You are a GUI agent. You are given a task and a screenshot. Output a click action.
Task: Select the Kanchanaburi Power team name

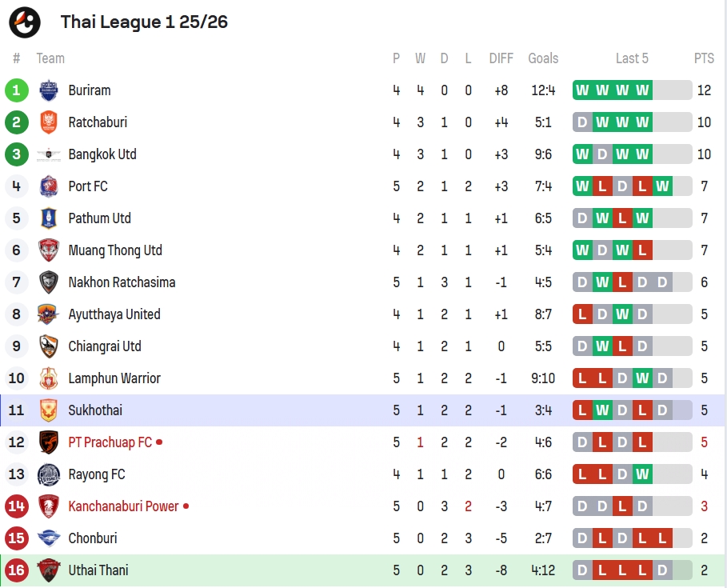(x=123, y=506)
